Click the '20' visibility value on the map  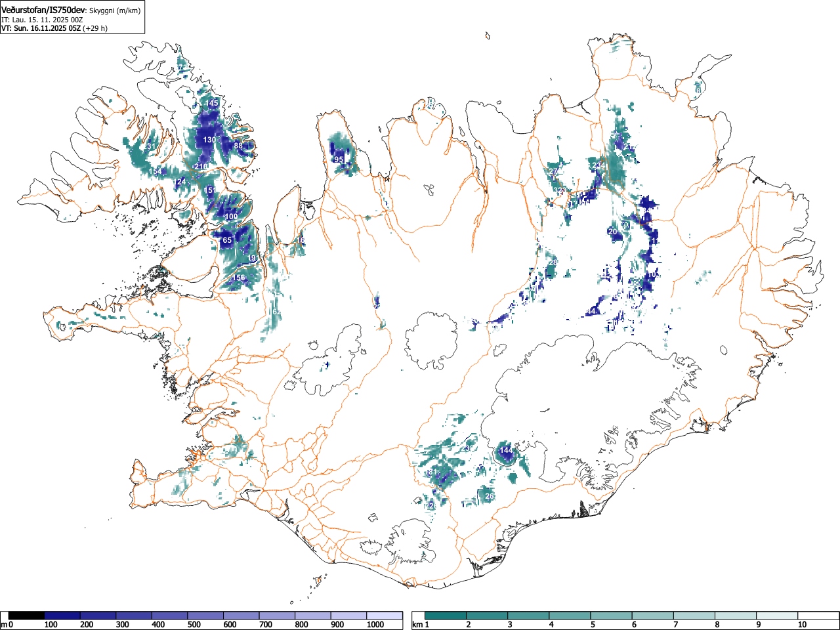point(613,232)
